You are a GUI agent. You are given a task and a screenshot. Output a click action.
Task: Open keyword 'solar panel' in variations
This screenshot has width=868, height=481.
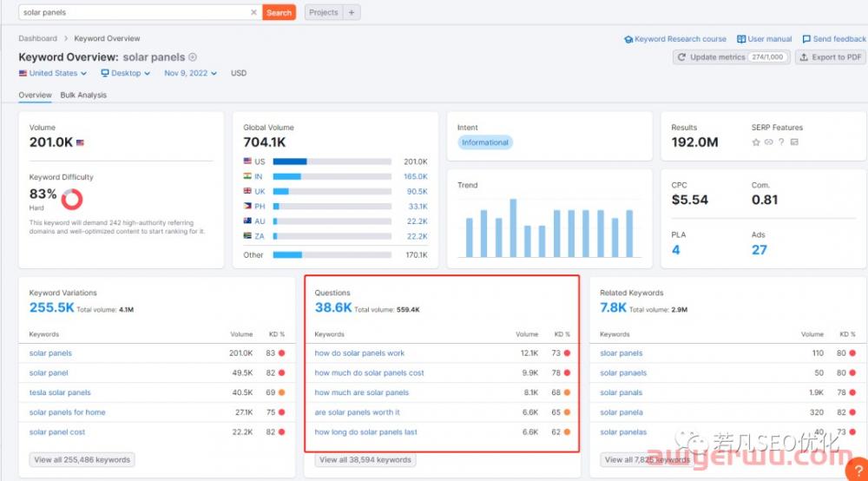coord(49,373)
